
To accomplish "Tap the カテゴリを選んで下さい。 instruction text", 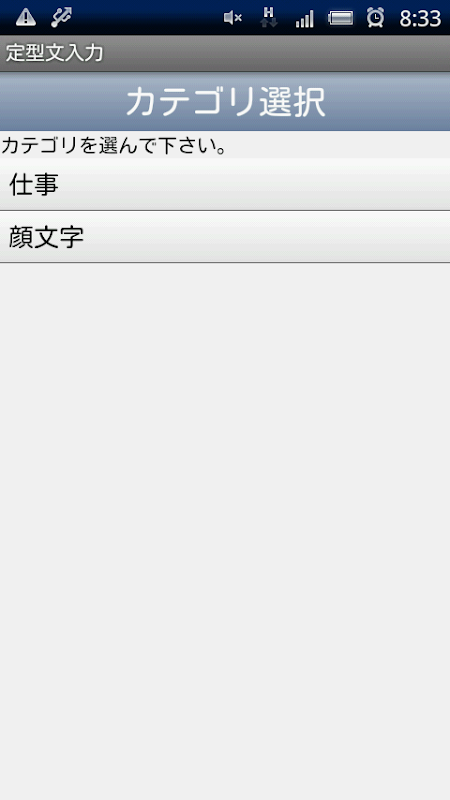I will pyautogui.click(x=114, y=145).
